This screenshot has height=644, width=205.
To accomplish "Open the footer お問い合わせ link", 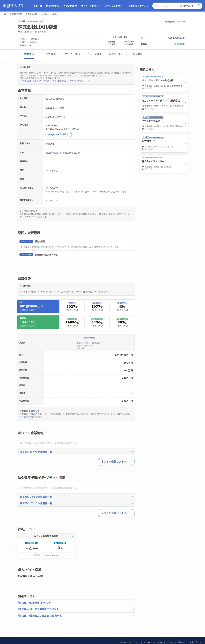I will 195,642.
